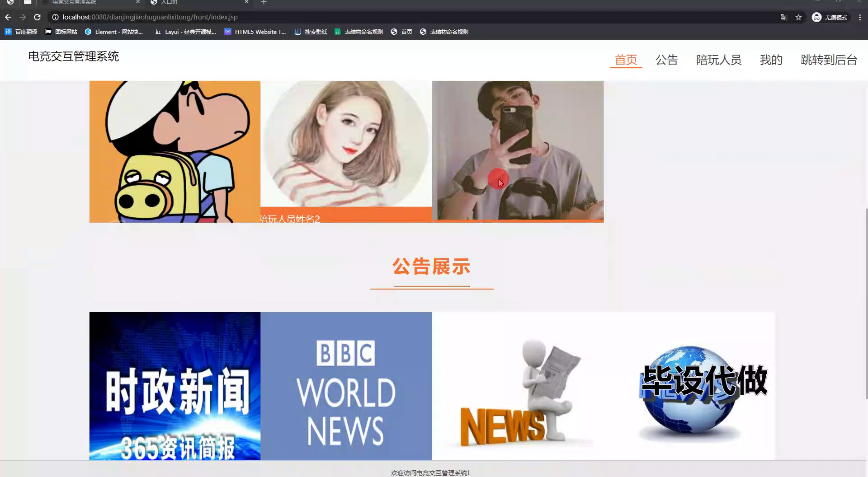Open the Element - 网站快 bookmark
Image resolution: width=868 pixels, height=477 pixels.
coord(114,32)
